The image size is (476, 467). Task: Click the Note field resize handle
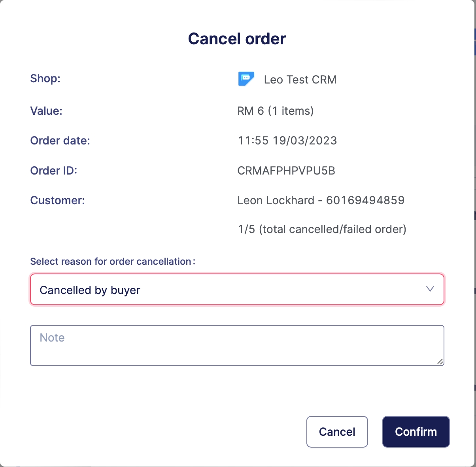click(x=440, y=361)
